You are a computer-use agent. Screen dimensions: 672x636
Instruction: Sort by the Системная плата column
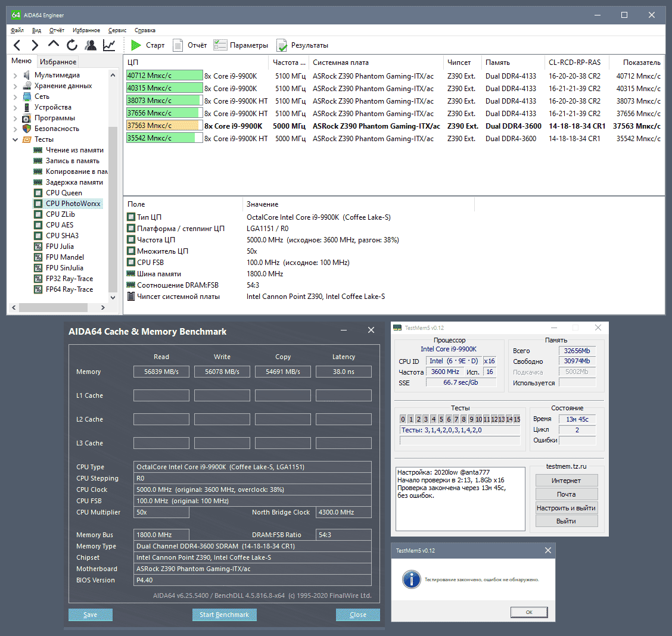tap(375, 62)
